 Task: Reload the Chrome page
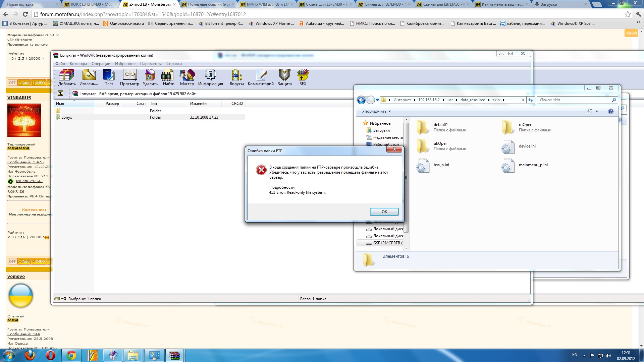click(25, 14)
